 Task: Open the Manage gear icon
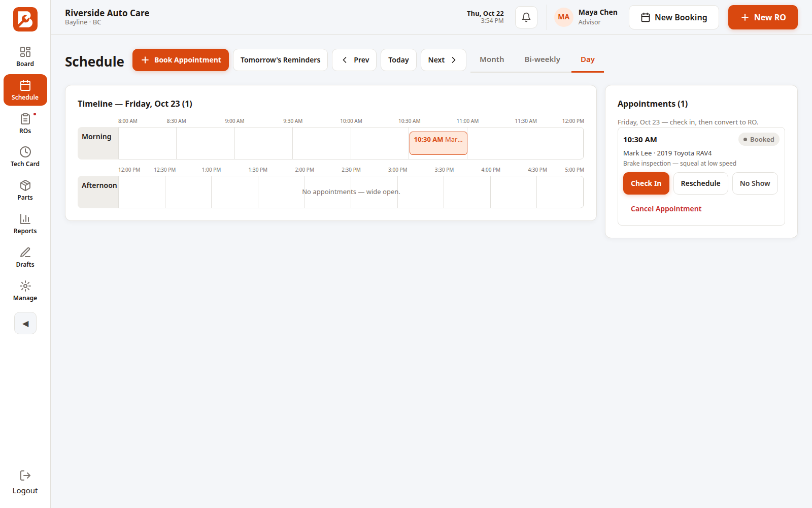tap(25, 286)
